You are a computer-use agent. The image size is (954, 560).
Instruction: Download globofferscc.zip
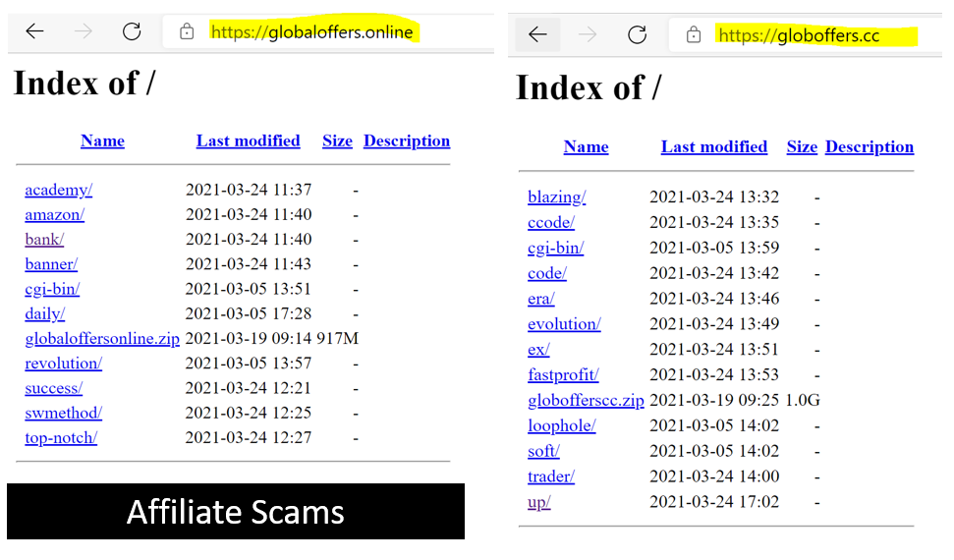click(x=586, y=401)
